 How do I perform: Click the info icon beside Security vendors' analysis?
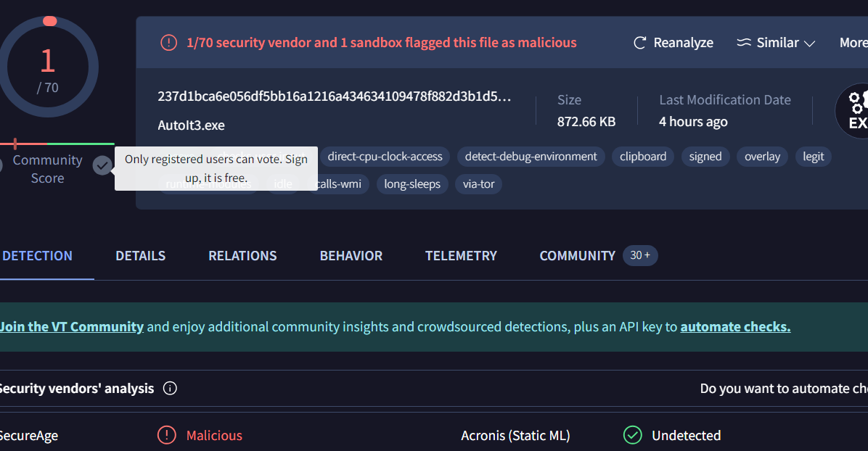click(170, 389)
